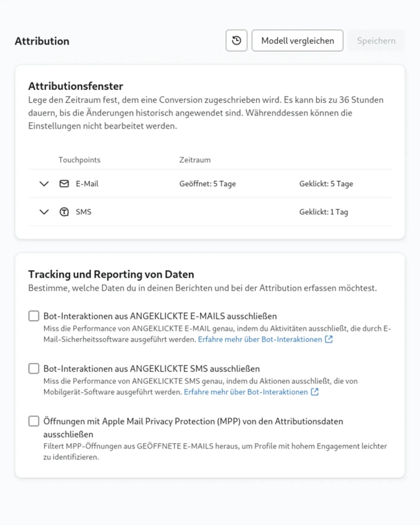
Task: Expand the SMS touchpoint row
Action: point(44,212)
